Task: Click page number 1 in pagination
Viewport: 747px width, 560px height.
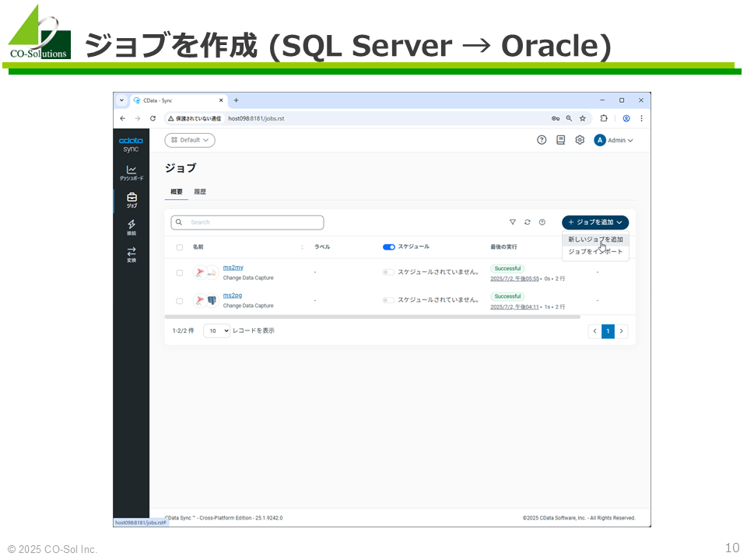Action: tap(608, 331)
